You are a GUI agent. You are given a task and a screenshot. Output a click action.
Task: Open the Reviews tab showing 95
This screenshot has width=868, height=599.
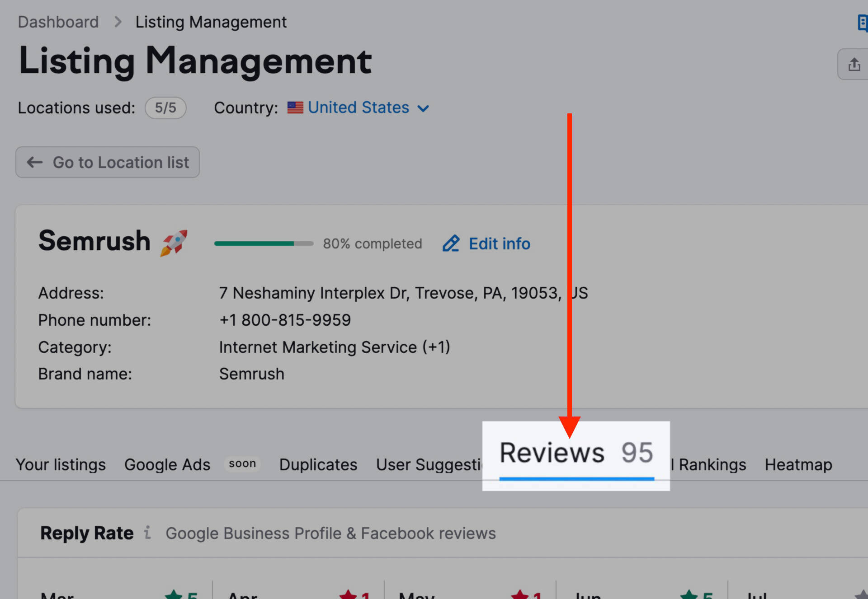[575, 453]
